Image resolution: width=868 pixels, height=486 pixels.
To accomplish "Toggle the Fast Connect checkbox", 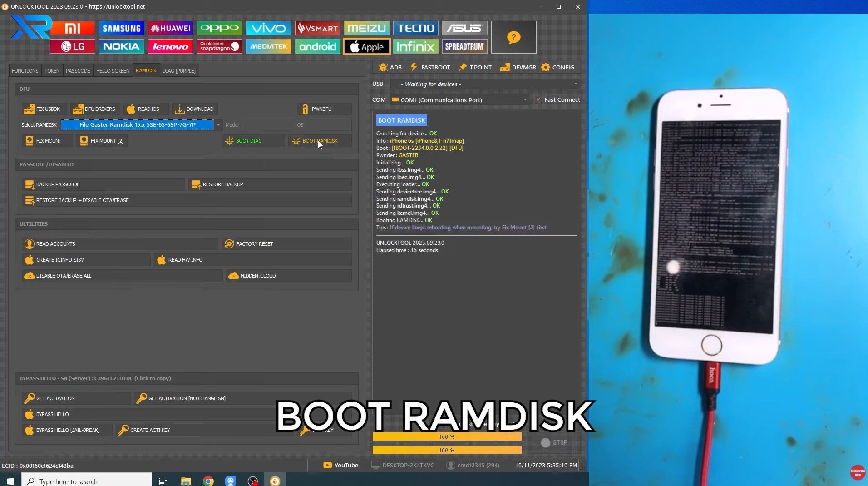I will pyautogui.click(x=538, y=100).
